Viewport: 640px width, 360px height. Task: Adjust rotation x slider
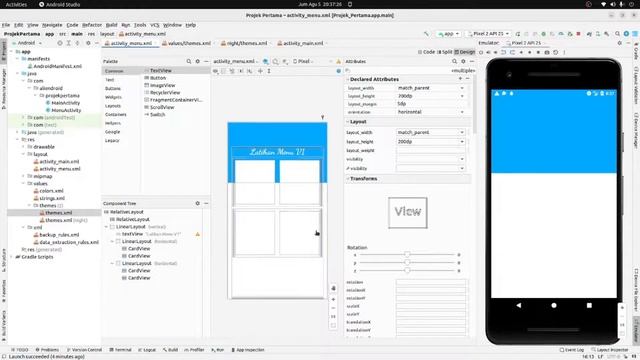coord(407,254)
